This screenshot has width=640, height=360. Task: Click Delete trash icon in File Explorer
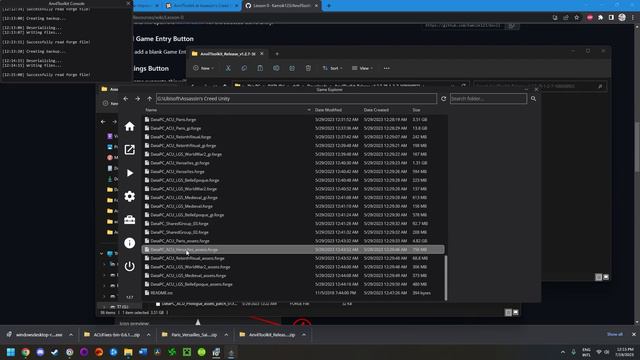coord(308,68)
